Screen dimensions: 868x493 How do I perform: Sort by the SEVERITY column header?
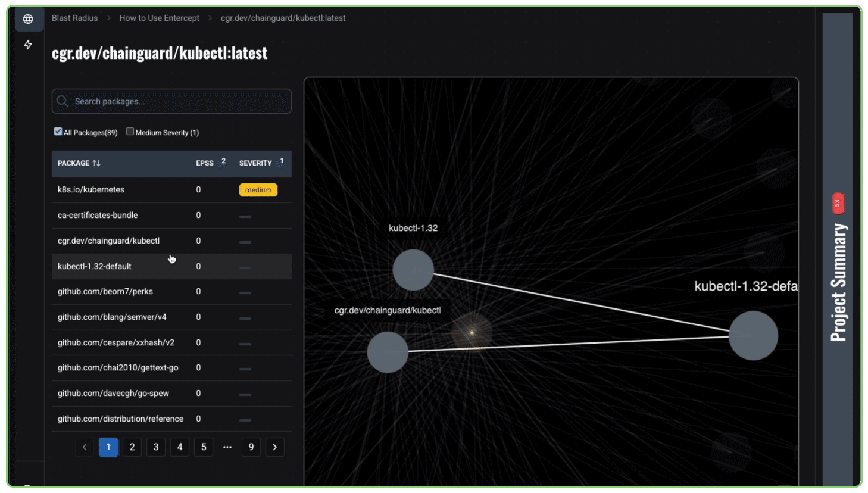point(255,163)
